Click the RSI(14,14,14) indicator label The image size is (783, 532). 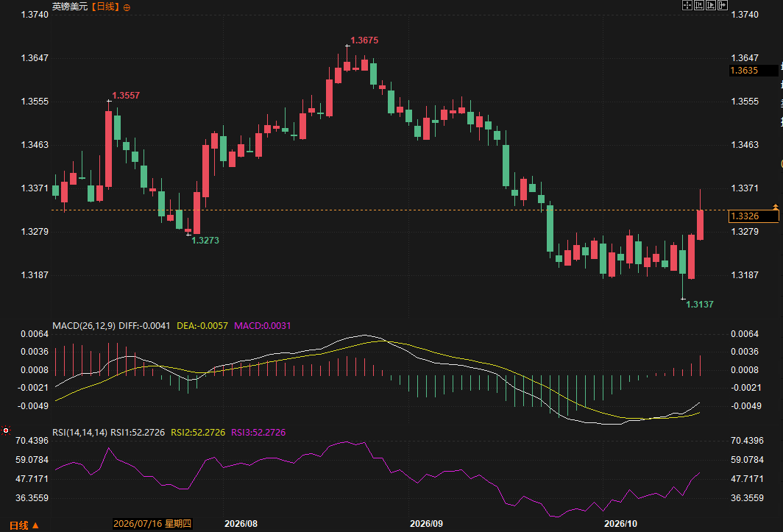coord(80,432)
